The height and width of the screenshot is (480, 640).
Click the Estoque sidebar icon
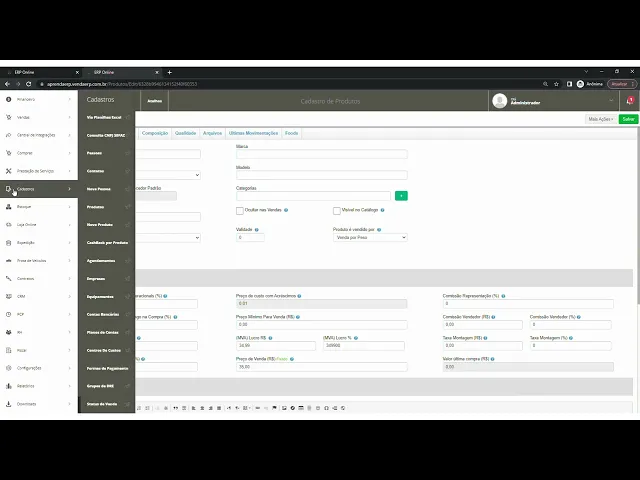9,207
